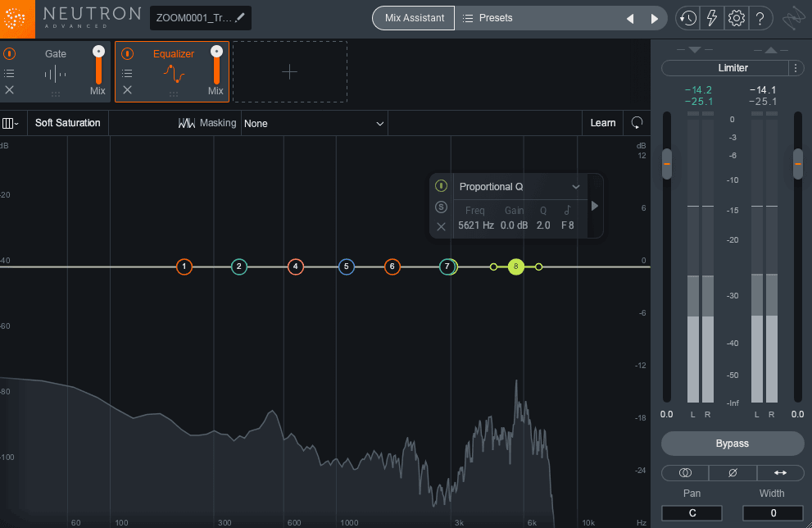812x528 pixels.
Task: Add a new module slot
Action: (x=289, y=71)
